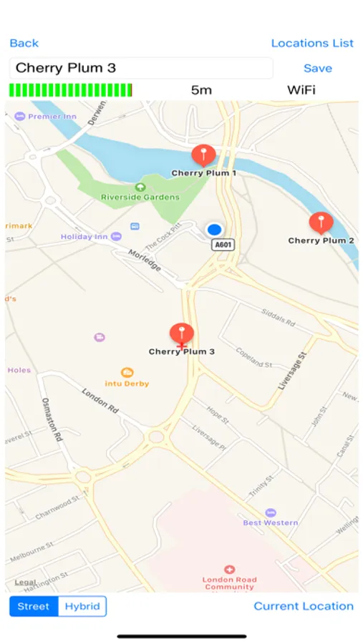
Task: Switch map to Street view
Action: click(x=34, y=606)
